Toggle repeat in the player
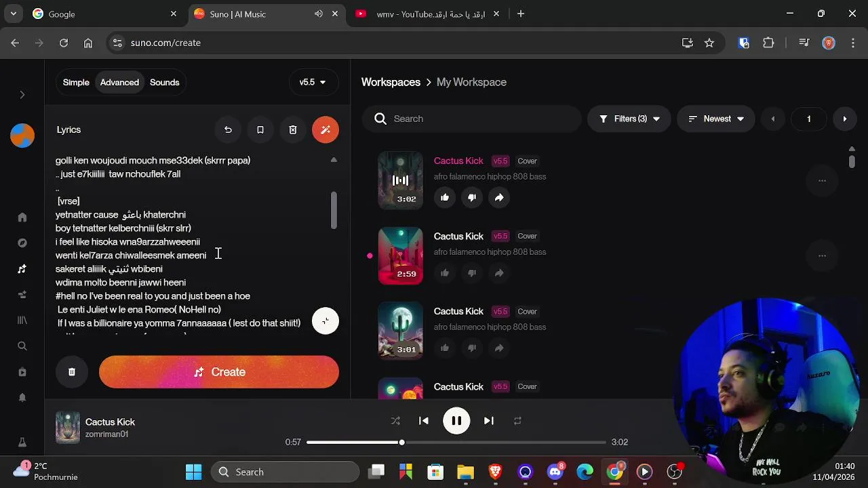The width and height of the screenshot is (868, 488). tap(517, 421)
